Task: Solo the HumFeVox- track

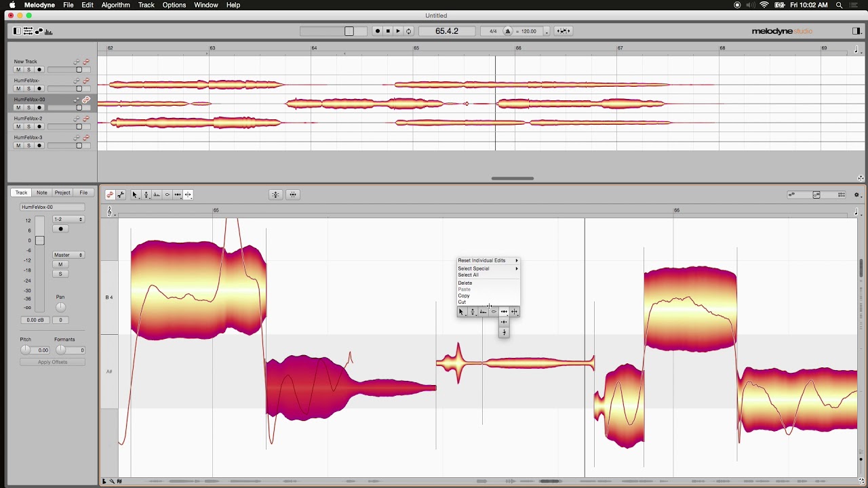Action: click(28, 89)
